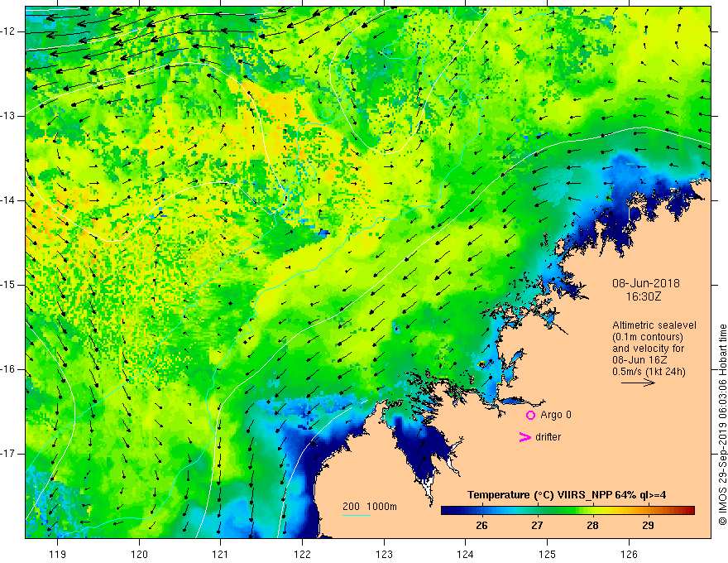The image size is (728, 563).
Task: Click the '125' longitude axis label
Action: coord(548,554)
